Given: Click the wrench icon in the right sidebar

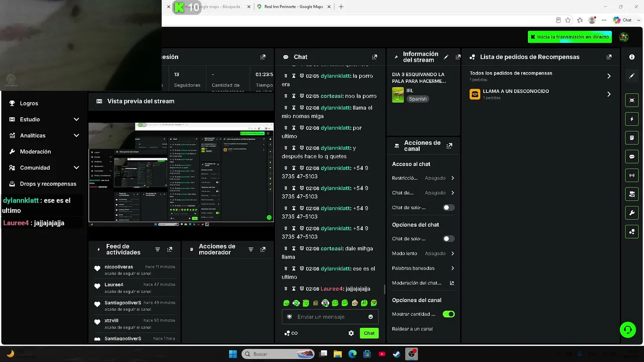Looking at the screenshot, I should (632, 213).
